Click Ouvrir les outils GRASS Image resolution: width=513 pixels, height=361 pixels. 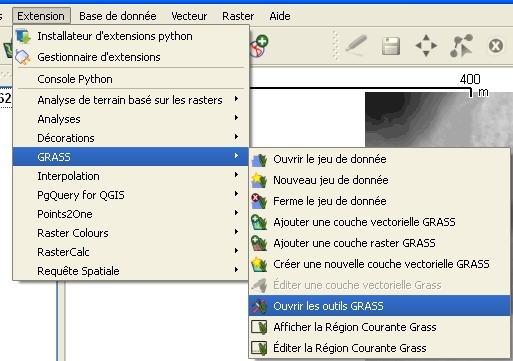[x=379, y=306]
